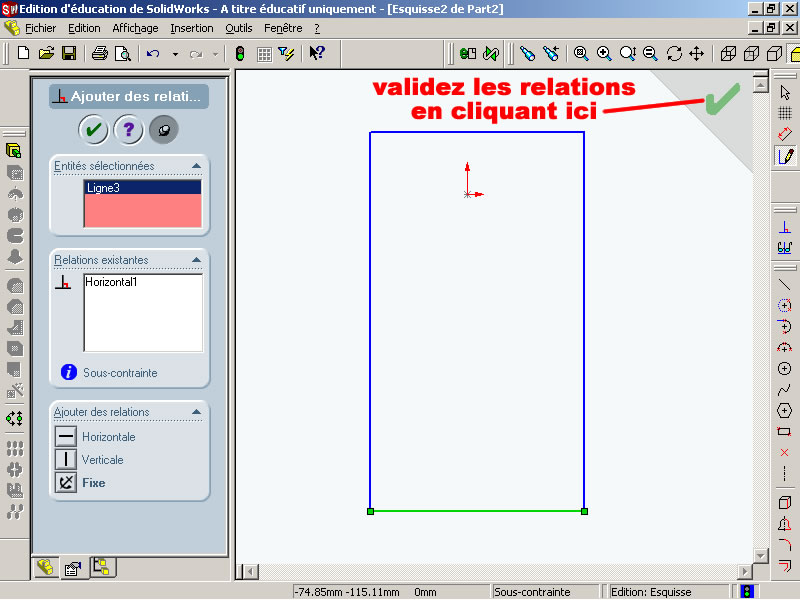Click the status bar rebuild light icon
Image resolution: width=800 pixels, height=600 pixels.
tap(747, 592)
